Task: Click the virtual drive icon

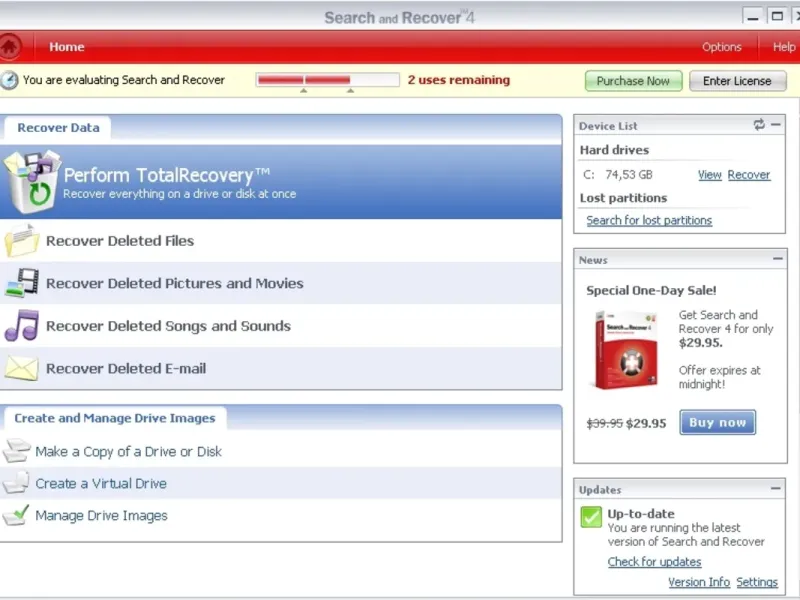Action: coord(16,482)
